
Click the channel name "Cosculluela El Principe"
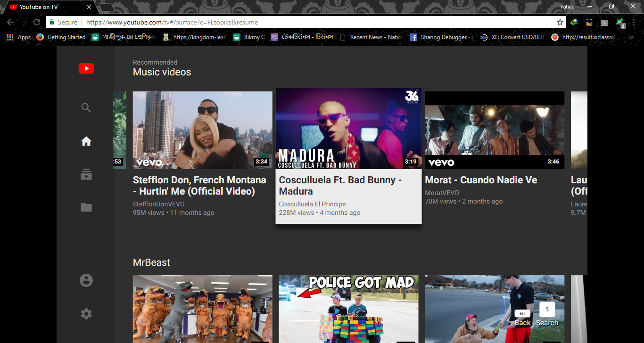click(313, 204)
